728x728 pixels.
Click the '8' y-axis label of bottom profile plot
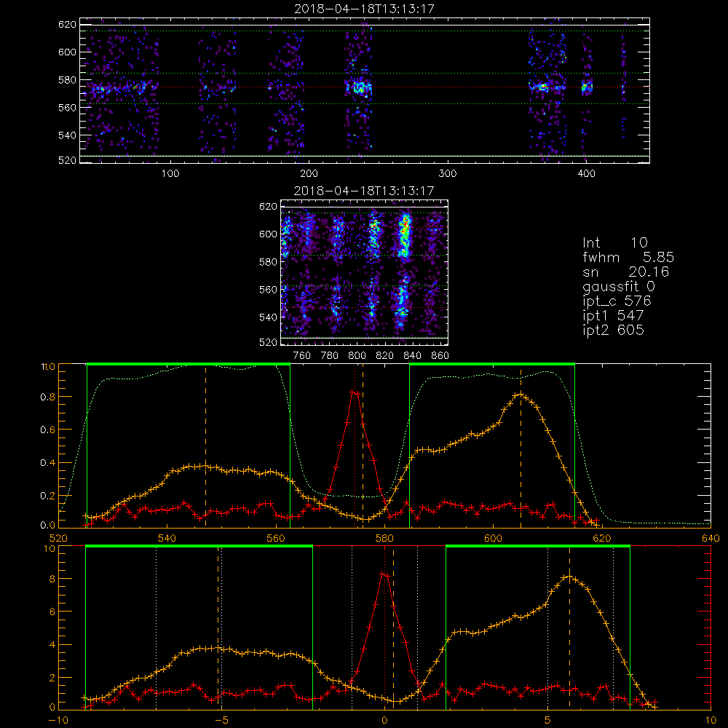coord(52,579)
